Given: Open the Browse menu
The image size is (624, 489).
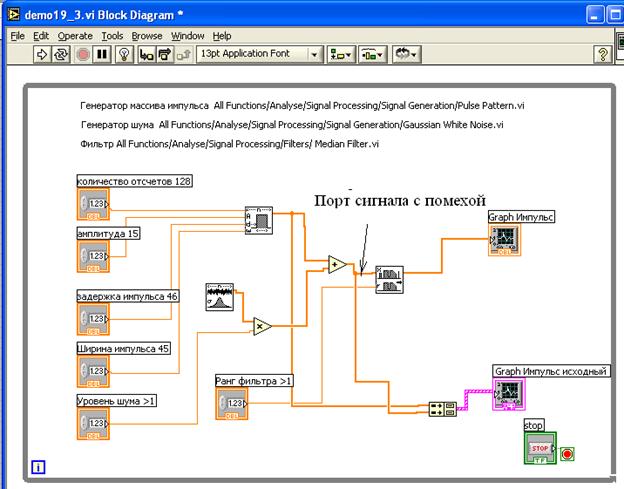Looking at the screenshot, I should [147, 36].
